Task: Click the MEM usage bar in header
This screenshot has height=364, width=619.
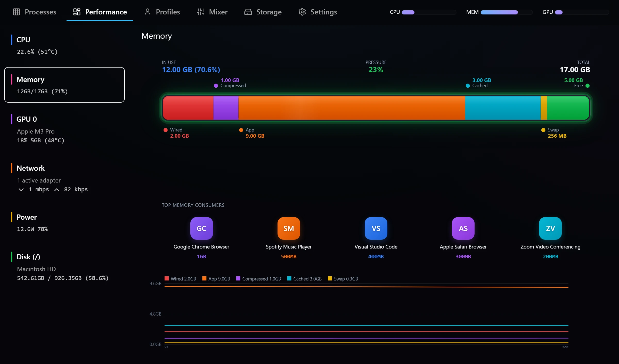Action: [x=507, y=12]
